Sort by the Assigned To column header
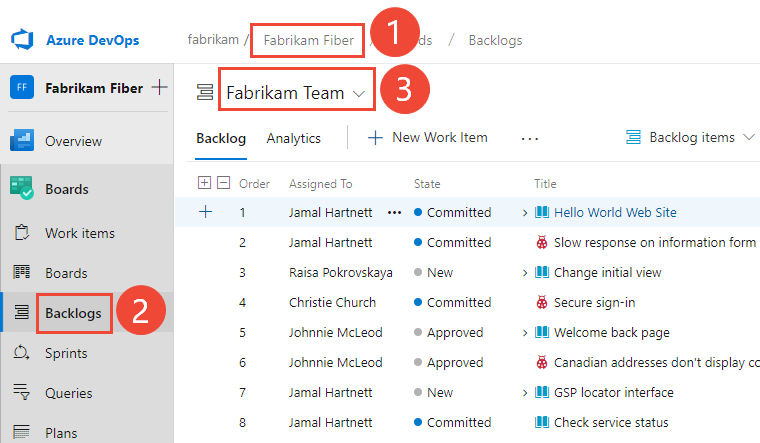This screenshot has height=443, width=760. pos(321,184)
